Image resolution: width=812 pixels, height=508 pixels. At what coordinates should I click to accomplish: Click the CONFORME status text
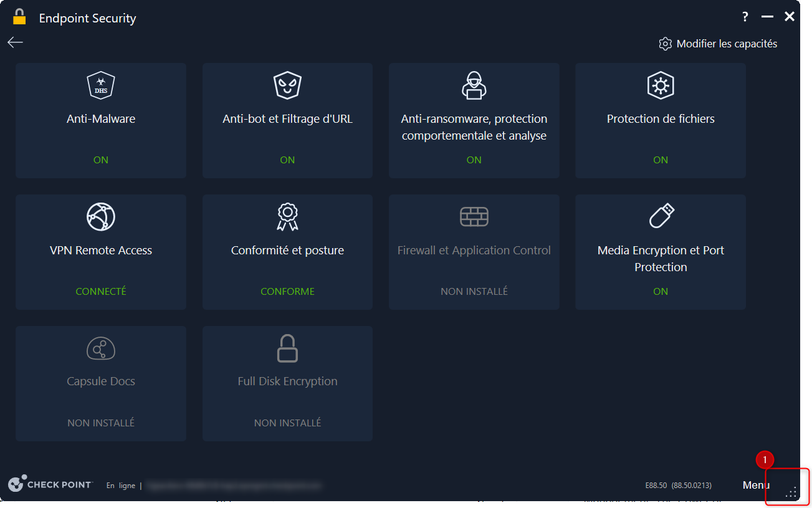[x=287, y=291]
